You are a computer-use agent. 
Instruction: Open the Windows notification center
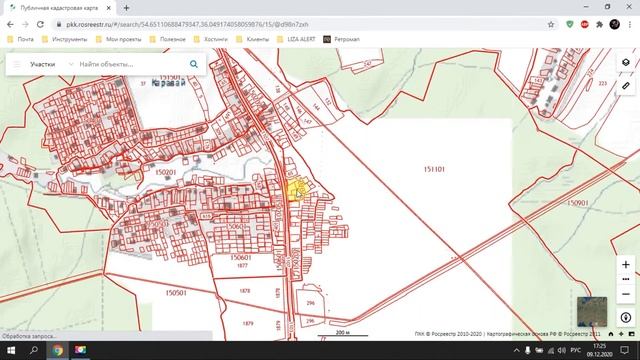click(x=624, y=350)
